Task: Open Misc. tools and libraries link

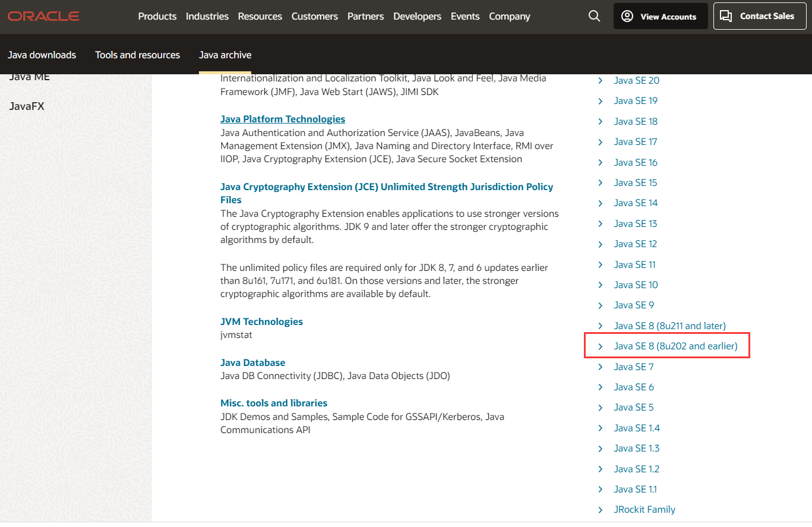Action: (x=274, y=403)
